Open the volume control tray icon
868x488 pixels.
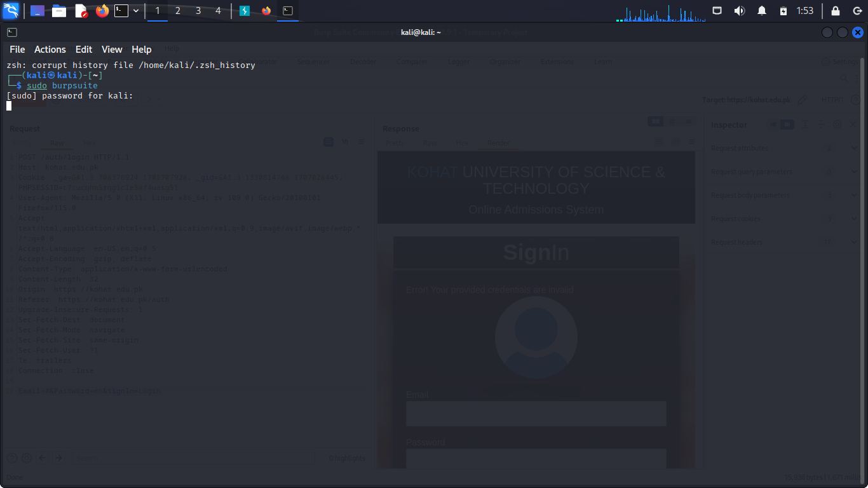739,11
